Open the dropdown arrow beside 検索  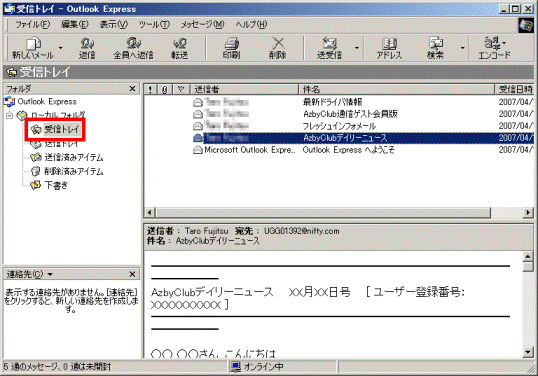[x=463, y=48]
